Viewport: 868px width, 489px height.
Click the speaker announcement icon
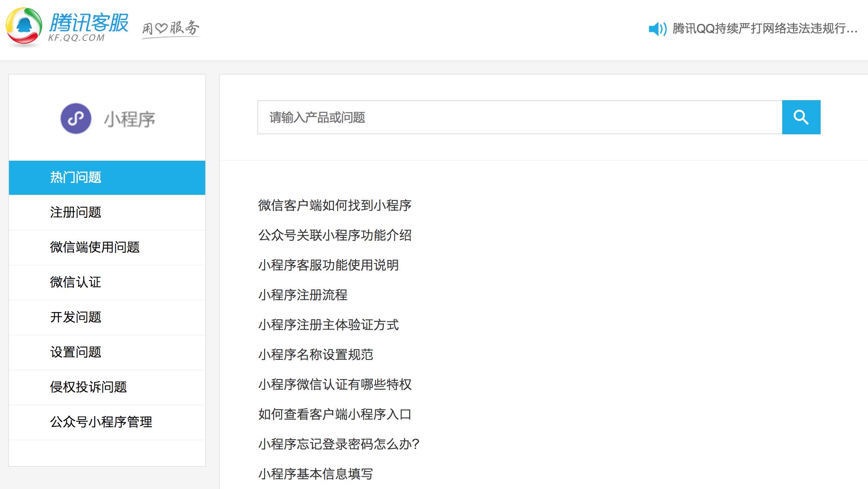[657, 29]
